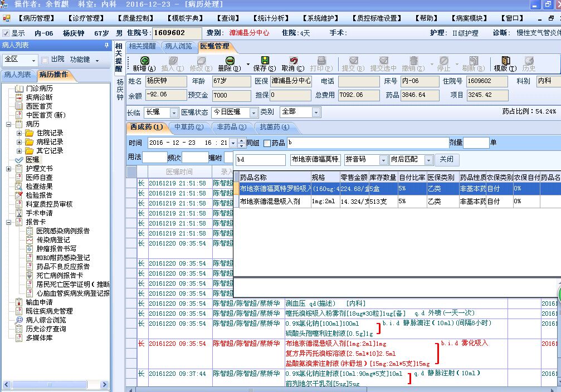Click the time spinner up arrow
Screen dimensions: 561x392
(x=241, y=141)
